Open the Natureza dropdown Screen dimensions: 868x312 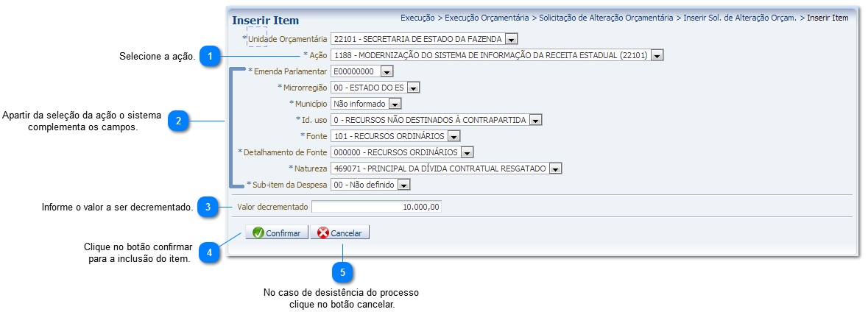(x=555, y=169)
